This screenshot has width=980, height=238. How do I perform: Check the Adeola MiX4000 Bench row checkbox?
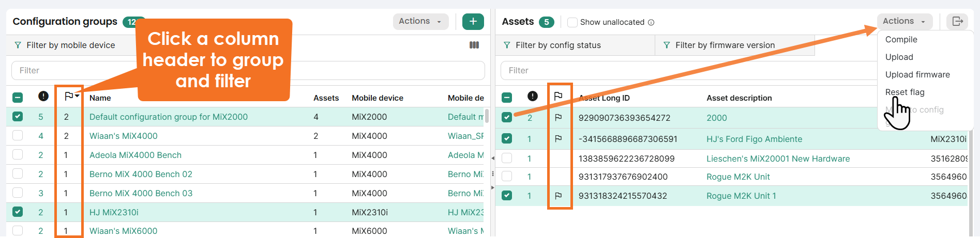tap(18, 155)
